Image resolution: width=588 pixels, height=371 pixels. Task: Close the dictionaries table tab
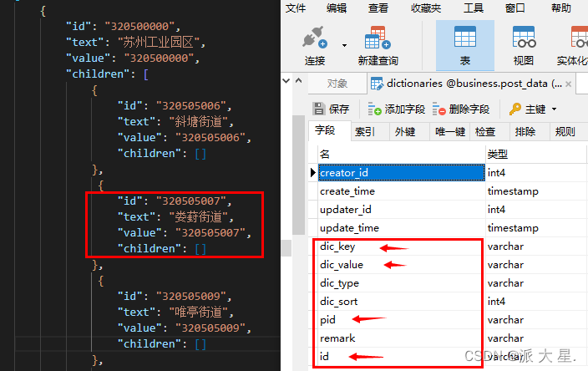(569, 84)
